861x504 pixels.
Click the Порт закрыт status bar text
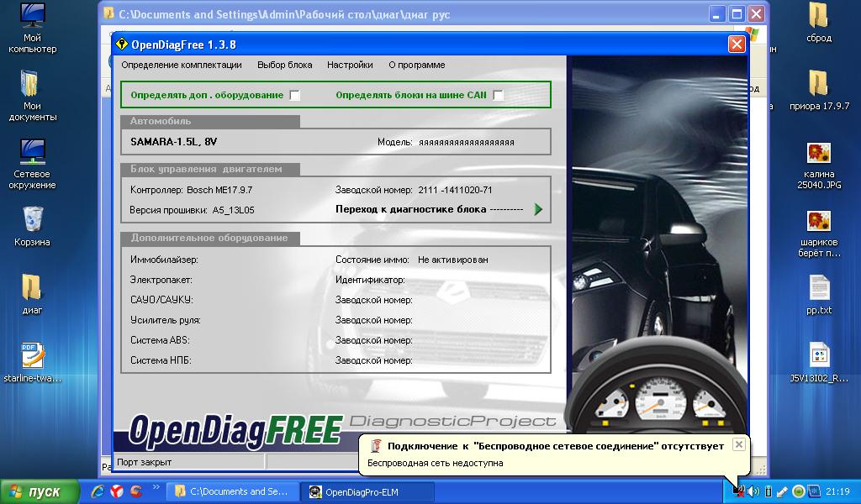point(145,462)
